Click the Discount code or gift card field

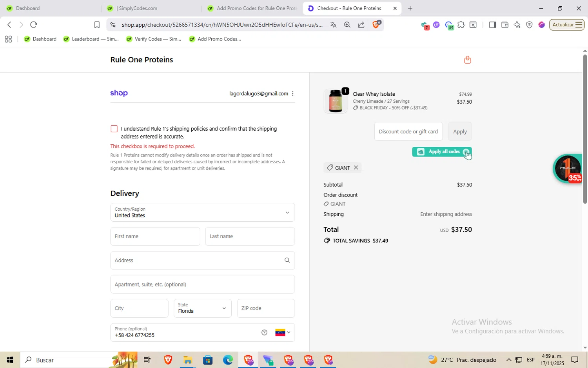[408, 131]
